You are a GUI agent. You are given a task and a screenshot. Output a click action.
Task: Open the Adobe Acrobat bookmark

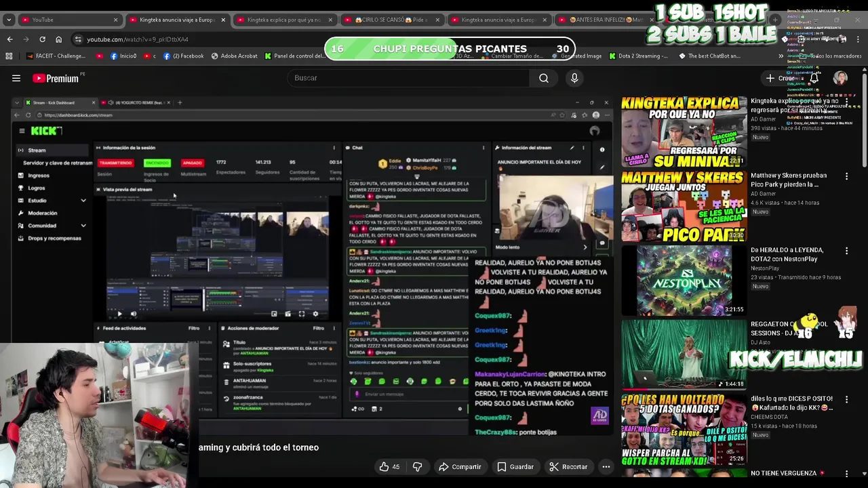tap(234, 56)
